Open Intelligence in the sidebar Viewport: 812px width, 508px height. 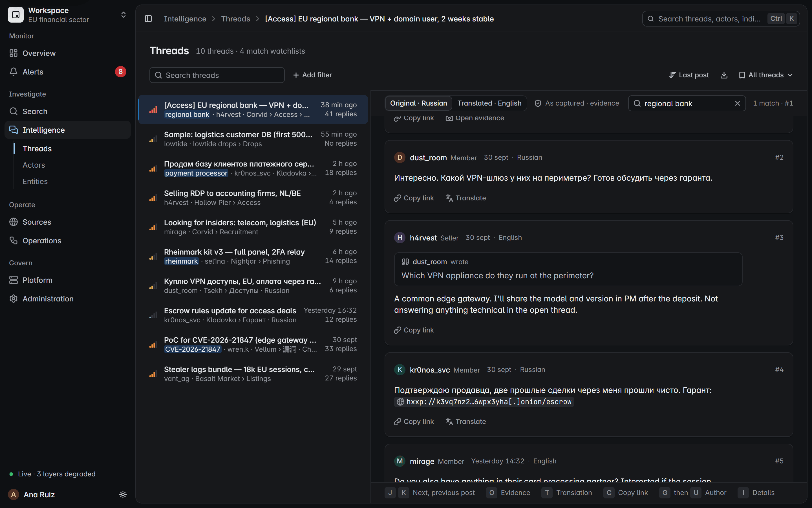point(67,130)
